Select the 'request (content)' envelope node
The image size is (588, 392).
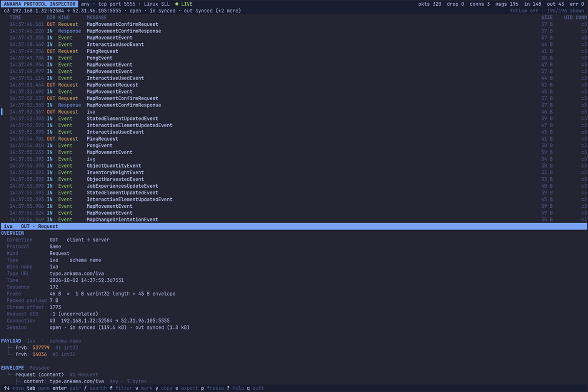(x=39, y=375)
